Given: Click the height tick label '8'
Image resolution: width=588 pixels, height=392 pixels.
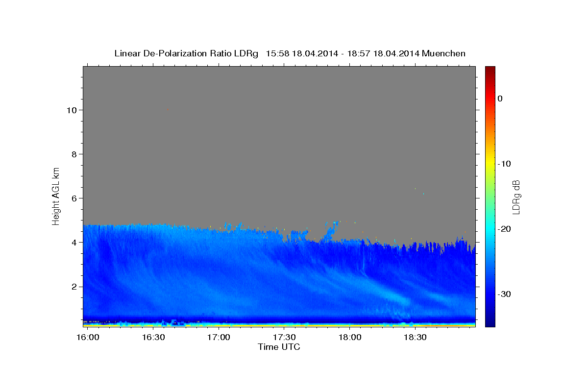Looking at the screenshot, I should [x=74, y=154].
